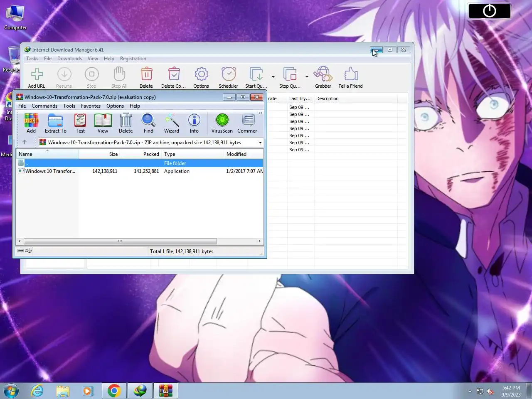
Task: Sort WinRAR list by Type column
Action: 192,154
